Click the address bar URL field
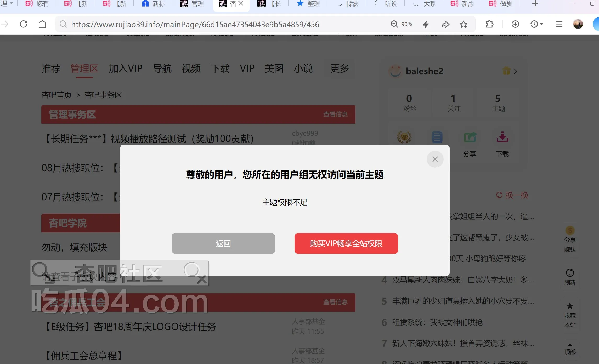This screenshot has height=364, width=599. click(195, 24)
